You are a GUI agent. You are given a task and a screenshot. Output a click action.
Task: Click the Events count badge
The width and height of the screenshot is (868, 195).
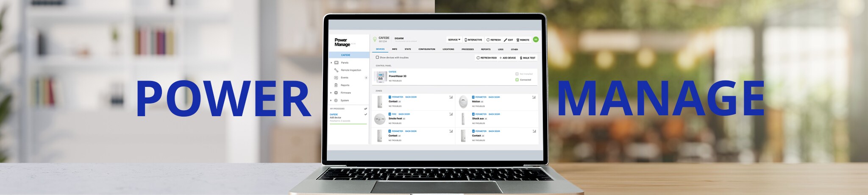pyautogui.click(x=366, y=78)
